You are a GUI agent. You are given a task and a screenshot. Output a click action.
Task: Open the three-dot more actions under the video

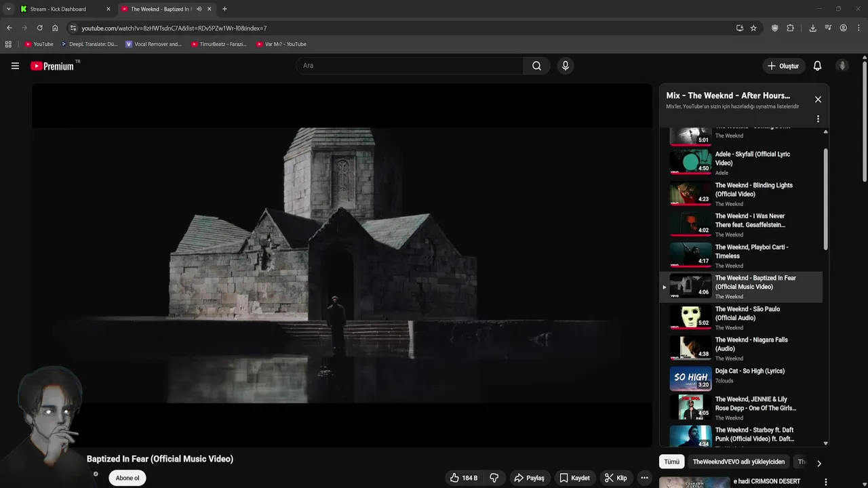644,478
